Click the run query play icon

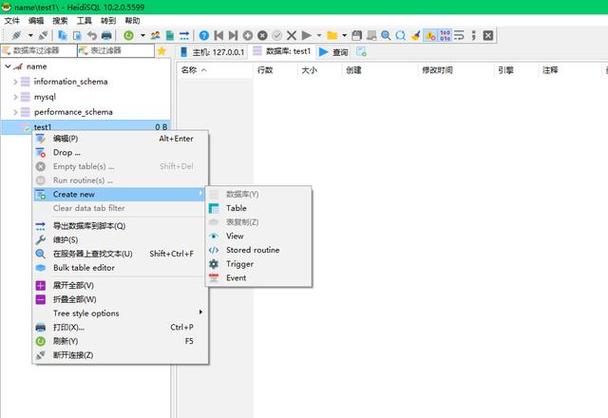pos(306,36)
